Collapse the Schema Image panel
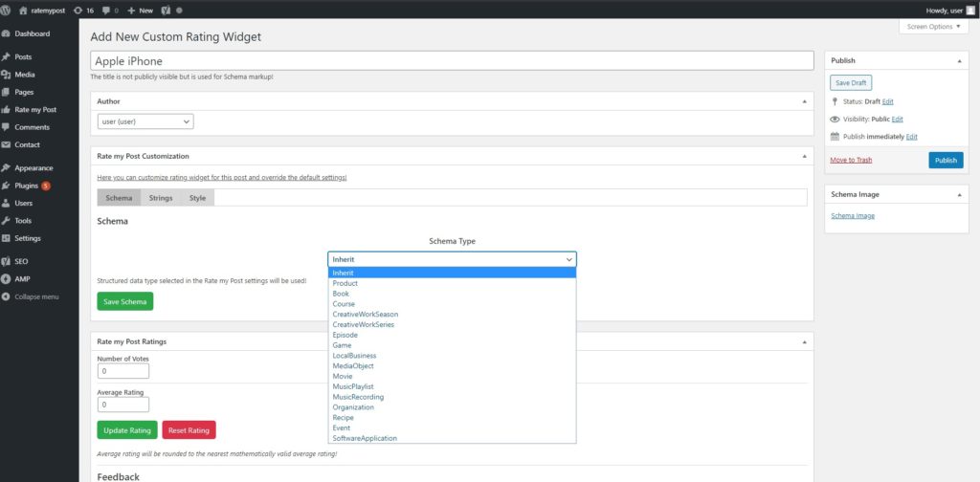Screen dimensions: 980x482 [x=959, y=195]
